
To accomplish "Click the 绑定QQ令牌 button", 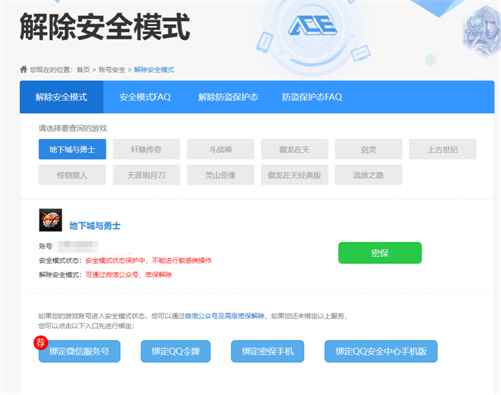I will (x=176, y=351).
